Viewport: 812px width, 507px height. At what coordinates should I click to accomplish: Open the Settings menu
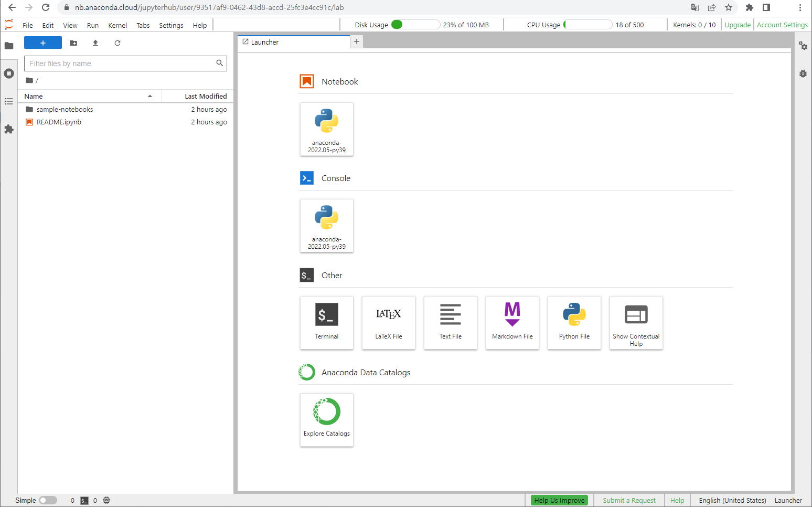pyautogui.click(x=171, y=25)
